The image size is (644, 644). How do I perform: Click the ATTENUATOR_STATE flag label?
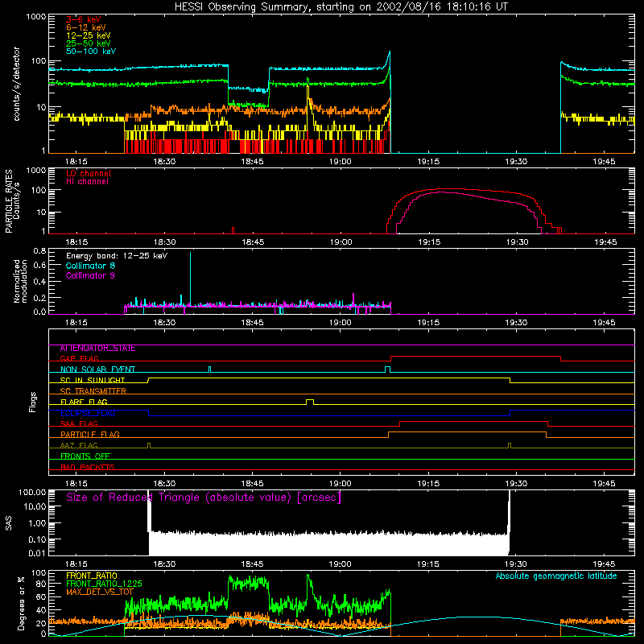click(97, 349)
